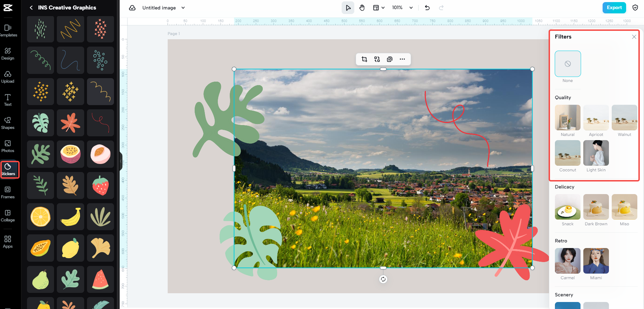Open more options ellipsis on image toolbar
The image size is (644, 309).
402,59
